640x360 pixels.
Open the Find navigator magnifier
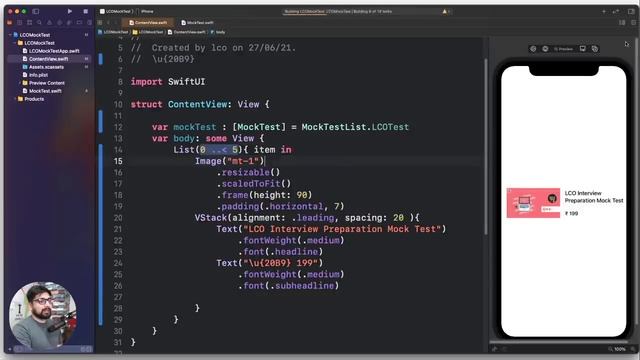[39, 22]
